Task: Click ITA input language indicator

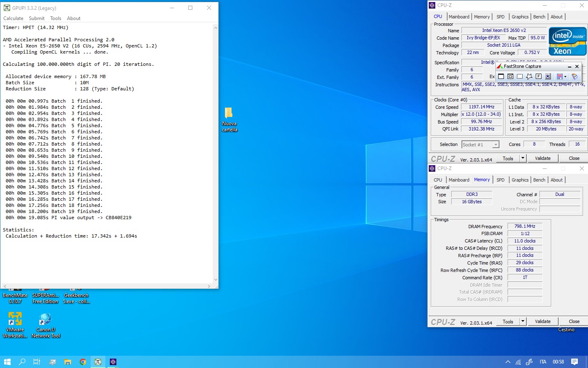Action: click(543, 362)
